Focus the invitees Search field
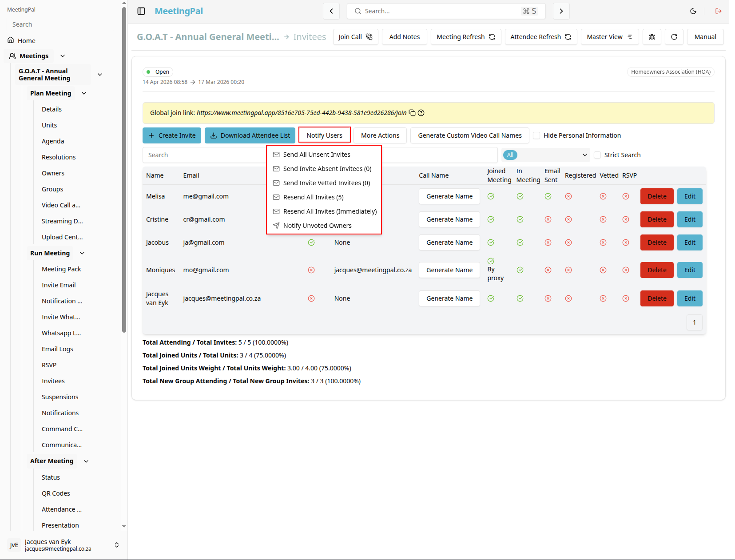The width and height of the screenshot is (735, 560). point(204,155)
